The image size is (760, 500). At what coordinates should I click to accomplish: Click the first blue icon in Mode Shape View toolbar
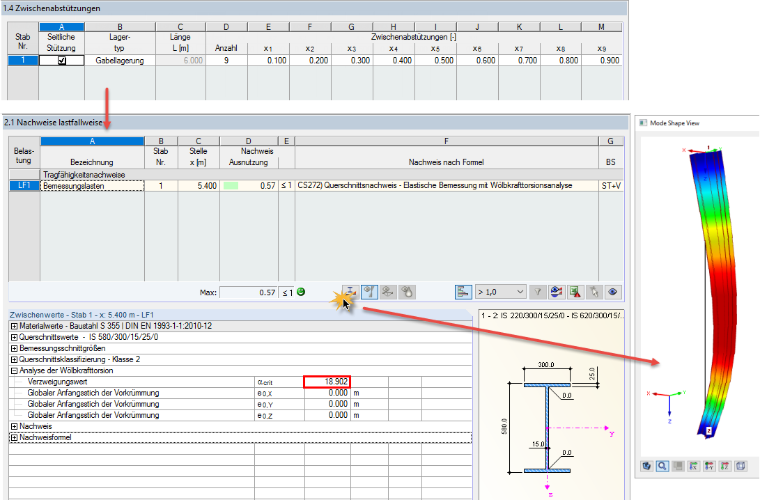[647, 466]
